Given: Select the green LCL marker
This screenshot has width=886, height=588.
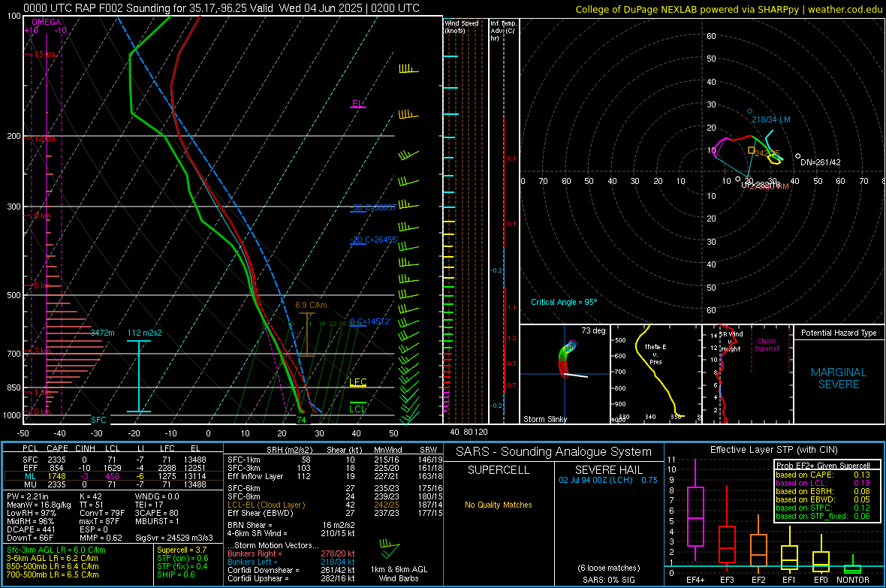Looking at the screenshot, I should click(357, 409).
